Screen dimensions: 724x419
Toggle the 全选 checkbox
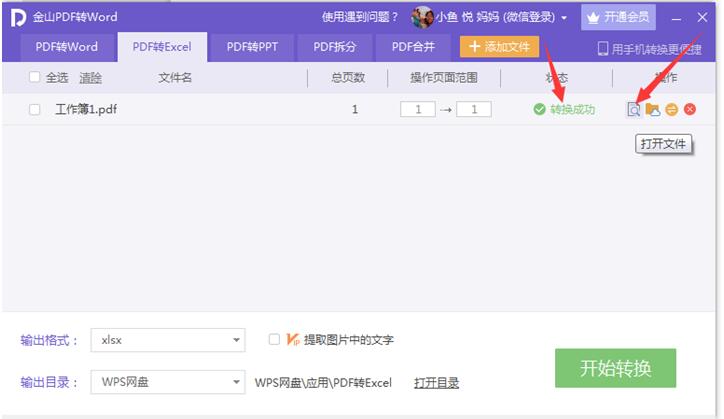click(x=35, y=77)
